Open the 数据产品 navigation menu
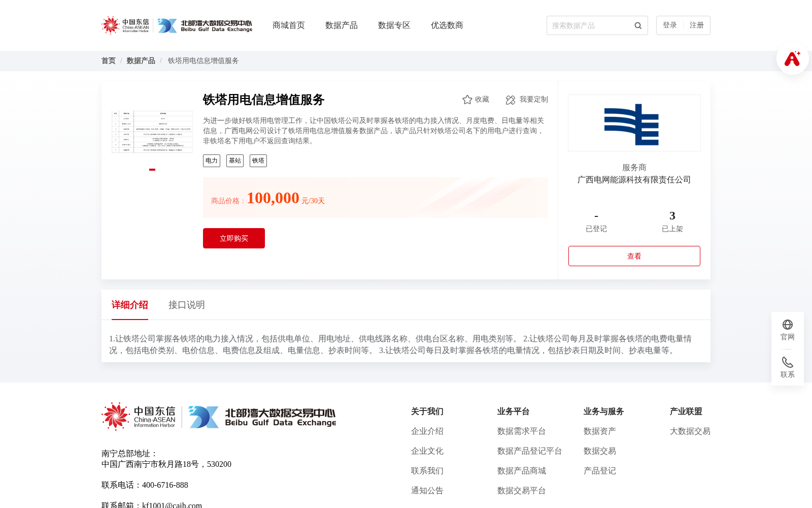Screen dimensions: 812x508 [342, 25]
